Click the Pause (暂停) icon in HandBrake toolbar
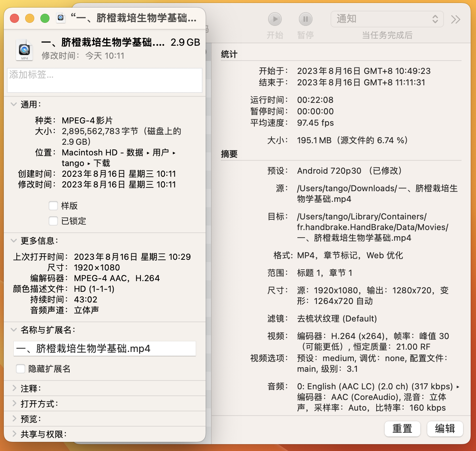The width and height of the screenshot is (476, 451). pos(305,19)
